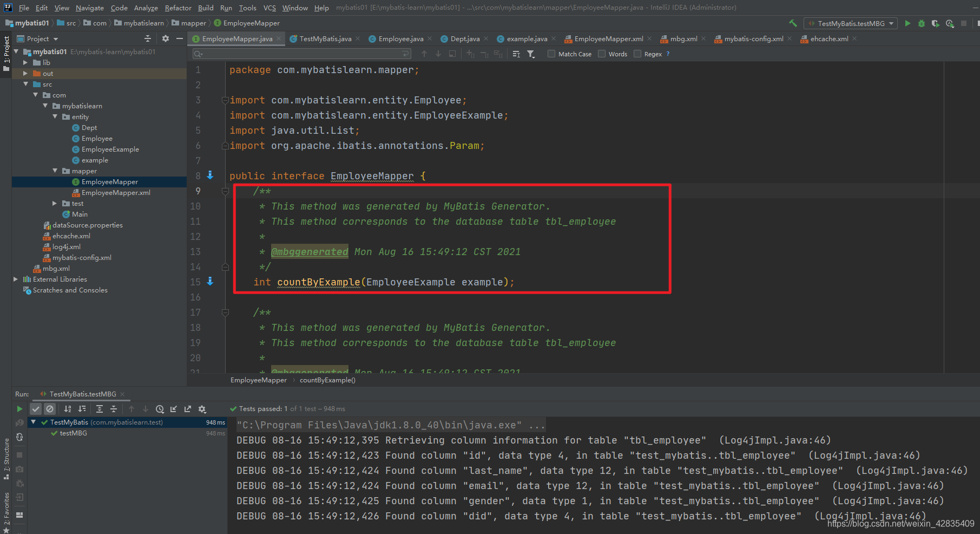Viewport: 980px width, 534px height.
Task: Open the VCS menu
Action: tap(269, 8)
